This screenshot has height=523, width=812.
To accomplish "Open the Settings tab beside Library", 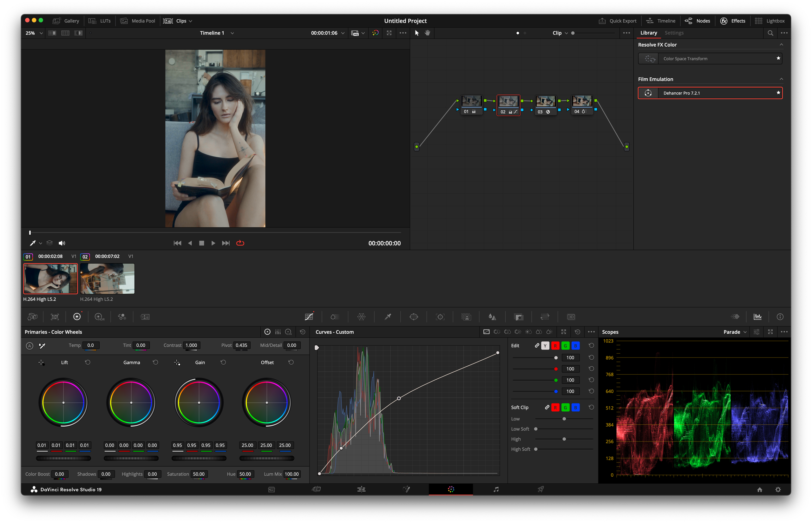I will click(674, 33).
